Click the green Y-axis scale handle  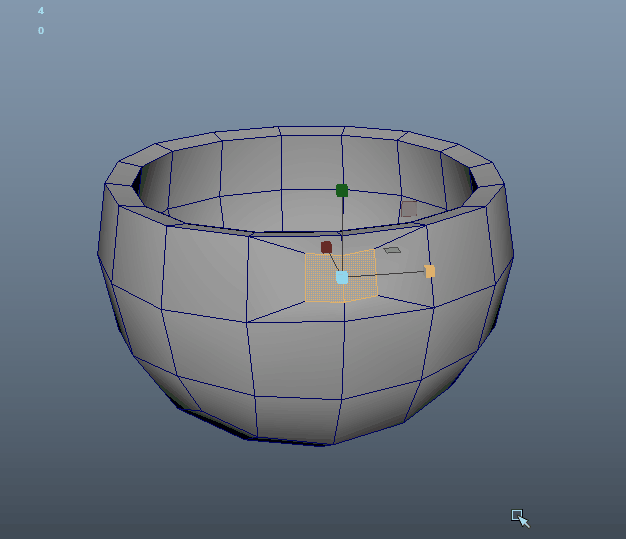click(x=342, y=190)
